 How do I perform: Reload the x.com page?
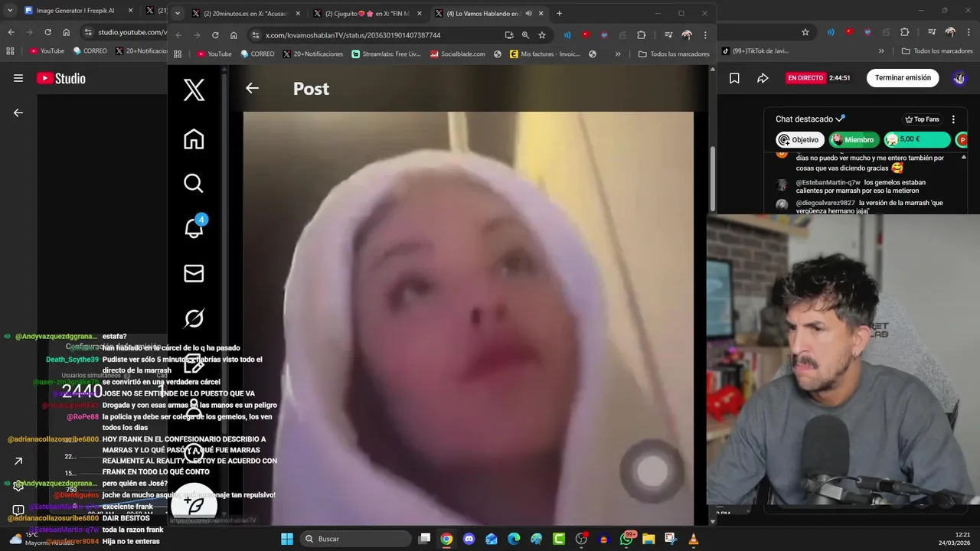pyautogui.click(x=215, y=35)
